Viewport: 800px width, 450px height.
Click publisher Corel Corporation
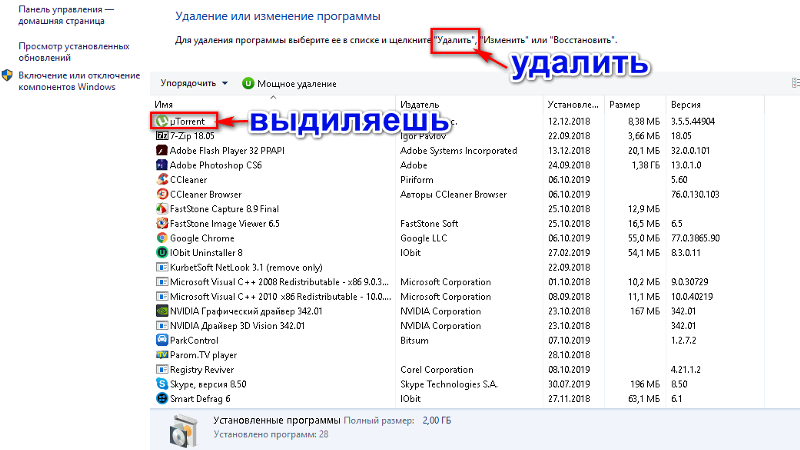(436, 369)
